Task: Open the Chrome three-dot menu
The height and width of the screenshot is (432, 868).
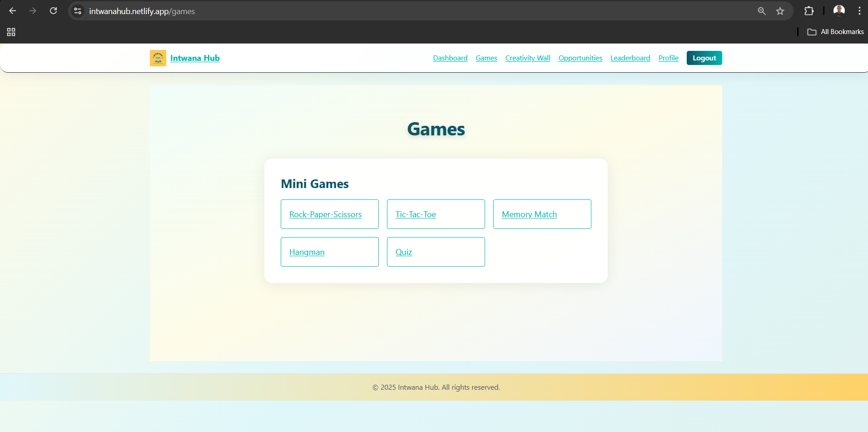Action: point(859,10)
